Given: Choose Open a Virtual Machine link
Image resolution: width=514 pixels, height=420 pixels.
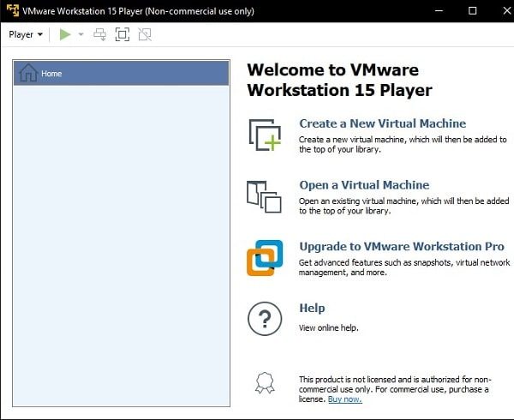Looking at the screenshot, I should (364, 185).
